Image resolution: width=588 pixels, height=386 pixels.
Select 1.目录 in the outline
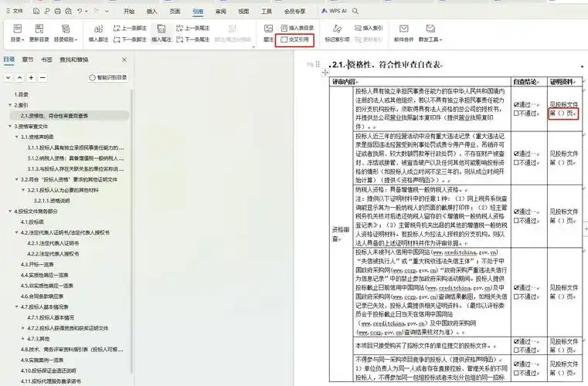[22, 94]
